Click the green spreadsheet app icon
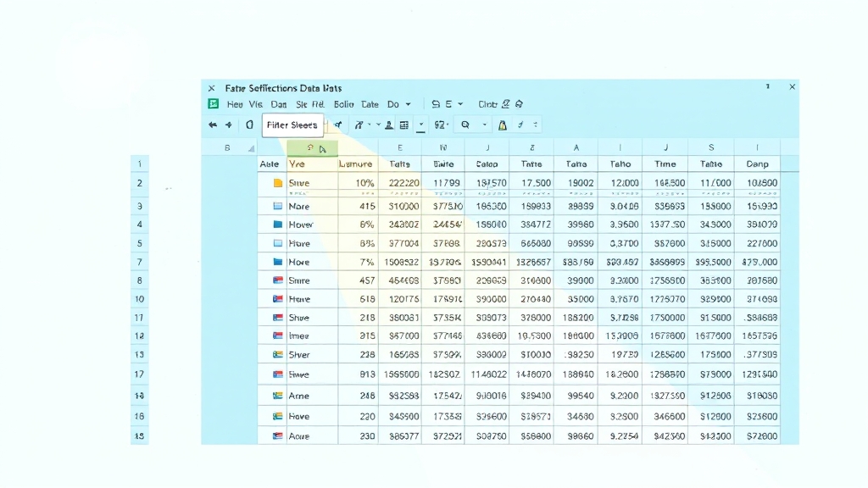868x488 pixels. [214, 104]
